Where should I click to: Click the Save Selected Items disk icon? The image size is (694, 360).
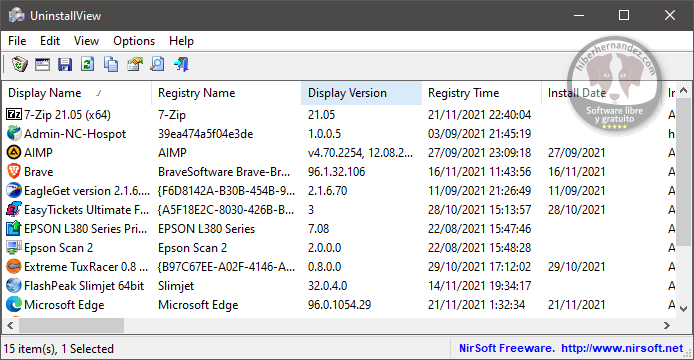click(x=65, y=65)
